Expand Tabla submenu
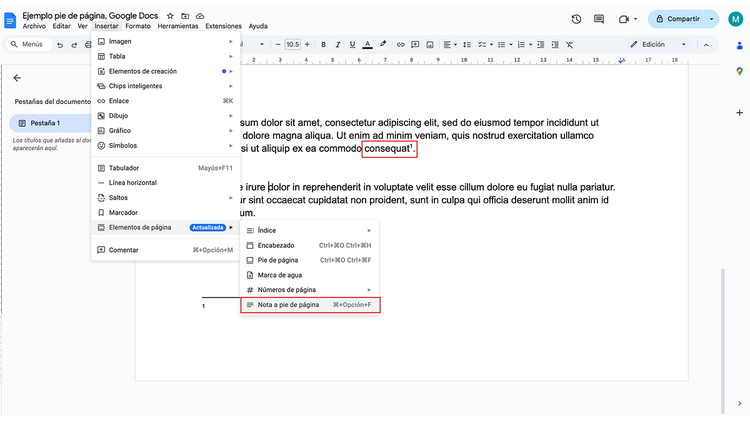Image resolution: width=750 pixels, height=422 pixels. tap(165, 56)
